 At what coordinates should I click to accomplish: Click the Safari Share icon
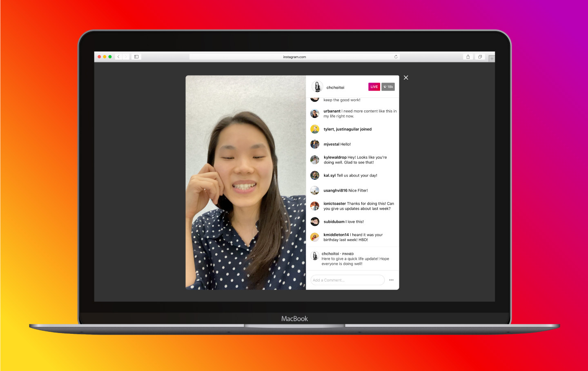[468, 57]
